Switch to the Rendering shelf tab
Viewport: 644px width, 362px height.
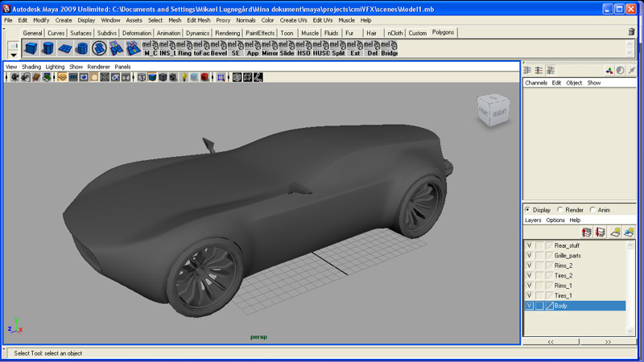(x=227, y=33)
